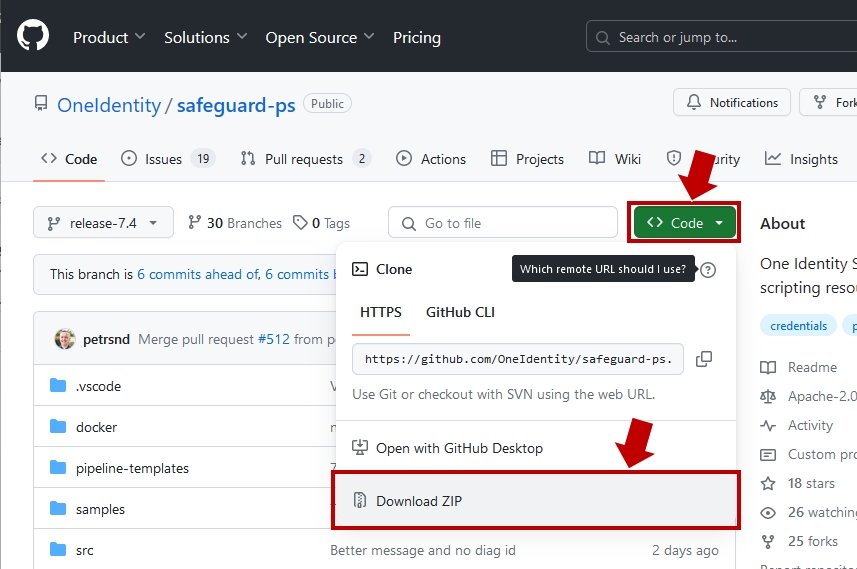
Task: Switch to the Pull requests tab
Action: [x=306, y=159]
